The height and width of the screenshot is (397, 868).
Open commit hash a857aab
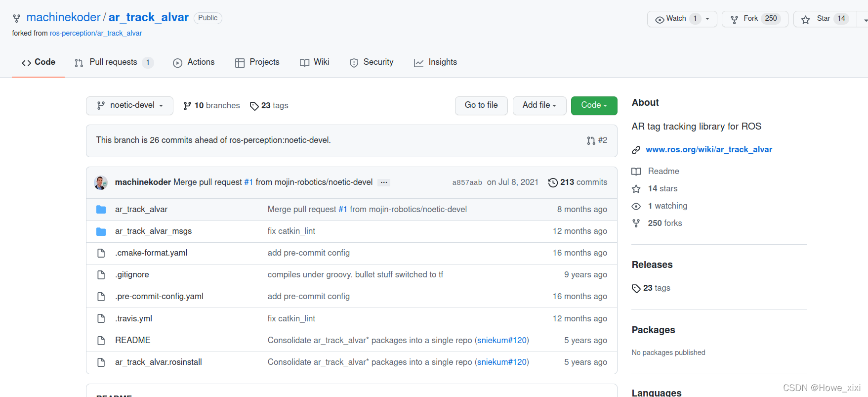point(467,182)
